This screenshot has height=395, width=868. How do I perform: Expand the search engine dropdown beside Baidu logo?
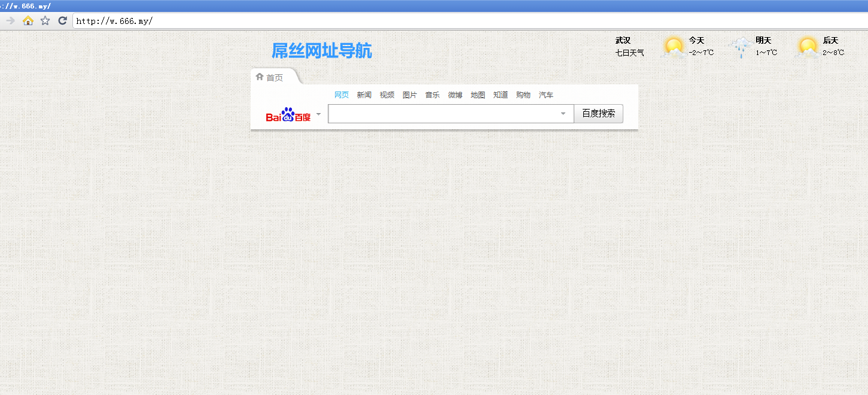click(x=318, y=114)
